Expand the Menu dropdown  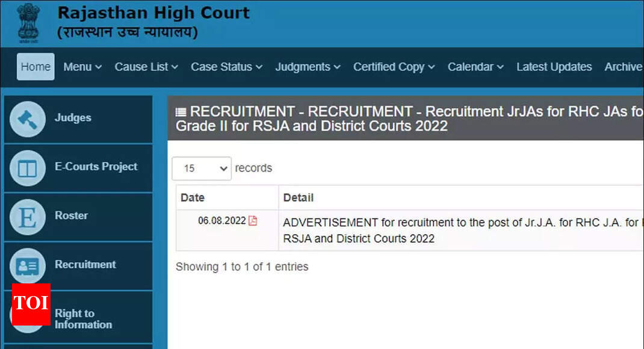[82, 67]
